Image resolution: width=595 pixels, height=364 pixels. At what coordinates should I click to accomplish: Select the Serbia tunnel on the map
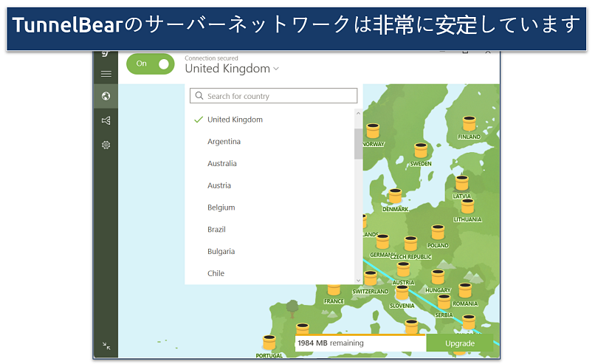click(x=444, y=302)
